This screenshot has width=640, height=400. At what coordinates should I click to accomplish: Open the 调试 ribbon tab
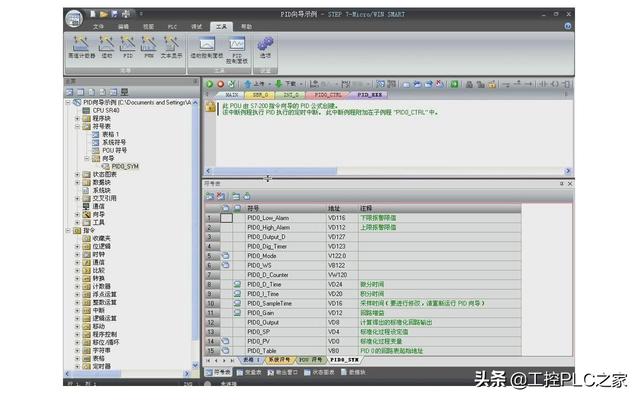click(x=197, y=27)
